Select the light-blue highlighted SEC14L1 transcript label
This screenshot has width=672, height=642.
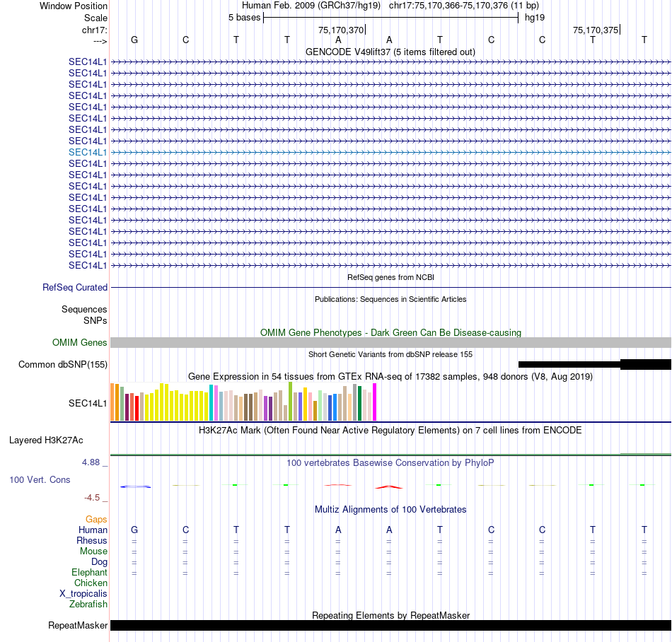88,152
